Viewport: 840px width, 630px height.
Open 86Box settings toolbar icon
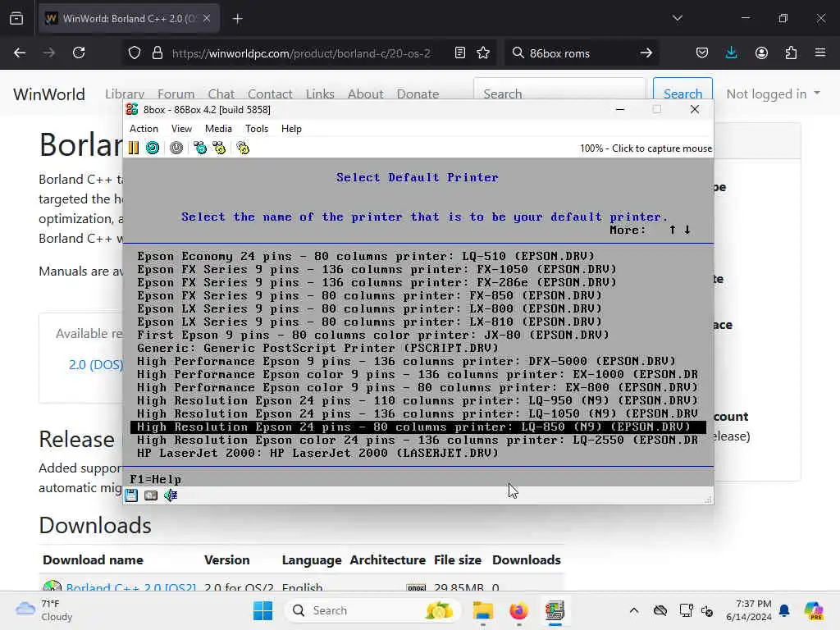click(243, 148)
